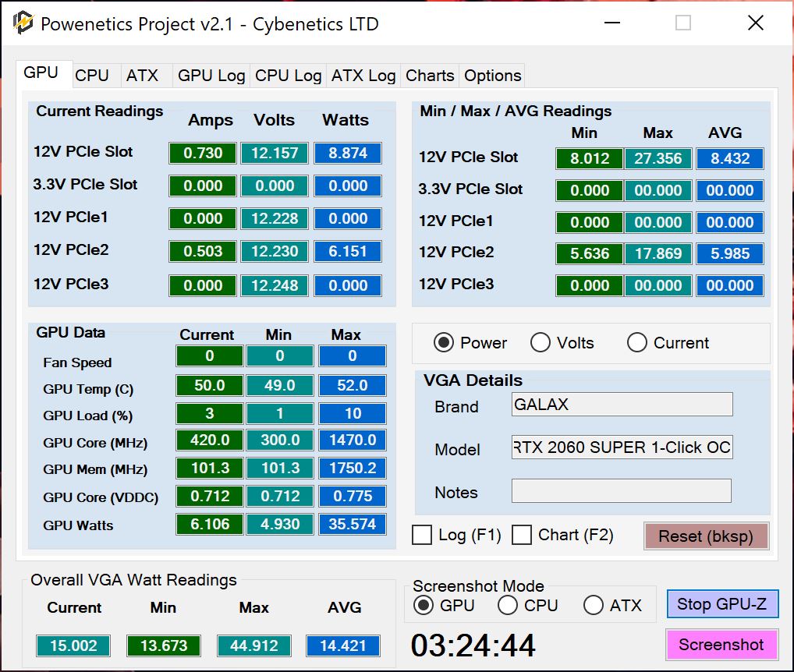Close the Powenetics window

tap(756, 23)
